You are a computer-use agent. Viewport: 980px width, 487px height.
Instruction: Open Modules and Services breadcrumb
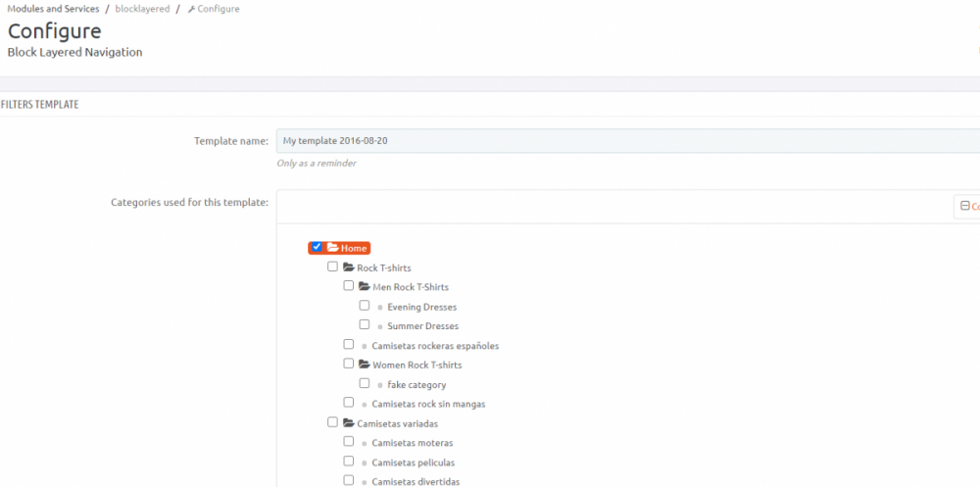tap(53, 9)
